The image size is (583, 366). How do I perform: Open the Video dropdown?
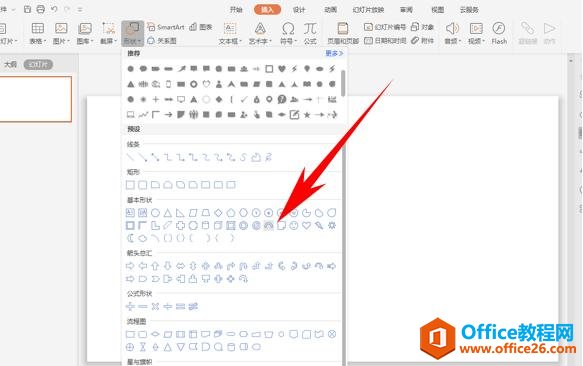(476, 33)
